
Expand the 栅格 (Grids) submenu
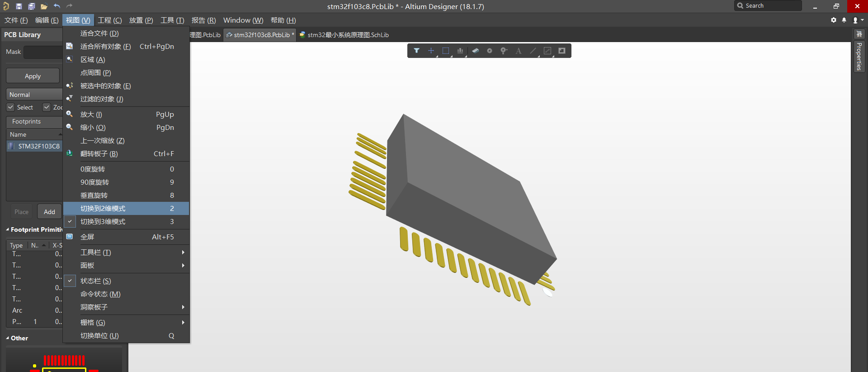[126, 323]
